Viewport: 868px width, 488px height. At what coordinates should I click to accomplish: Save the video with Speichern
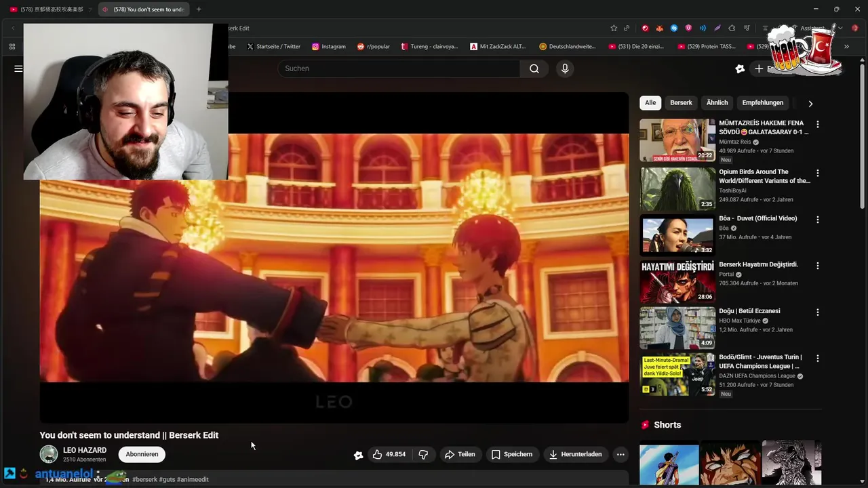[x=512, y=454]
